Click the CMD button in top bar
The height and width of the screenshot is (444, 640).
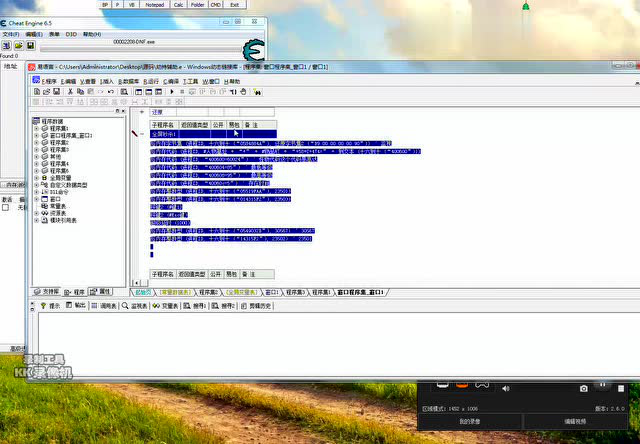point(216,5)
